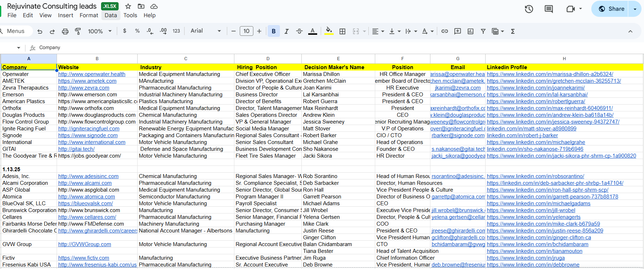Click the insert link icon
644x269 pixels.
click(x=444, y=32)
